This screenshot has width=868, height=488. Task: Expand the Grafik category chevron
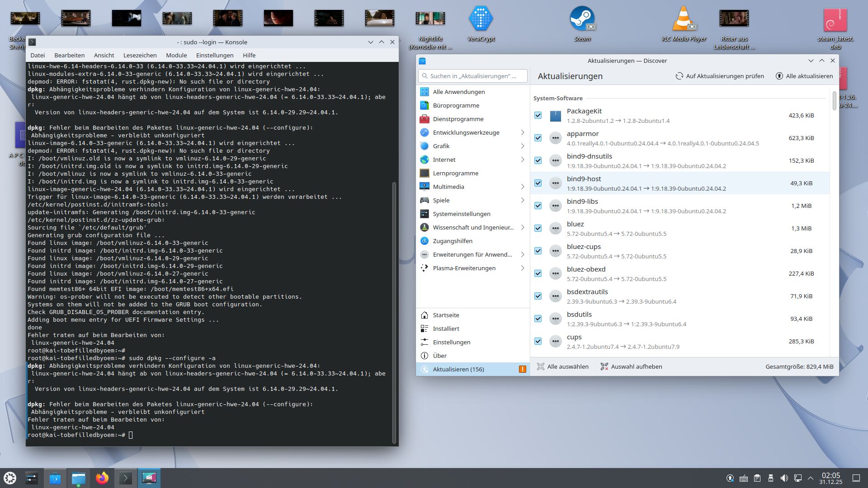522,146
